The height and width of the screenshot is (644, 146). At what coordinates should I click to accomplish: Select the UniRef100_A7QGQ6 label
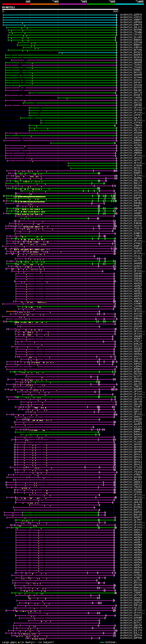pyautogui.click(x=131, y=165)
